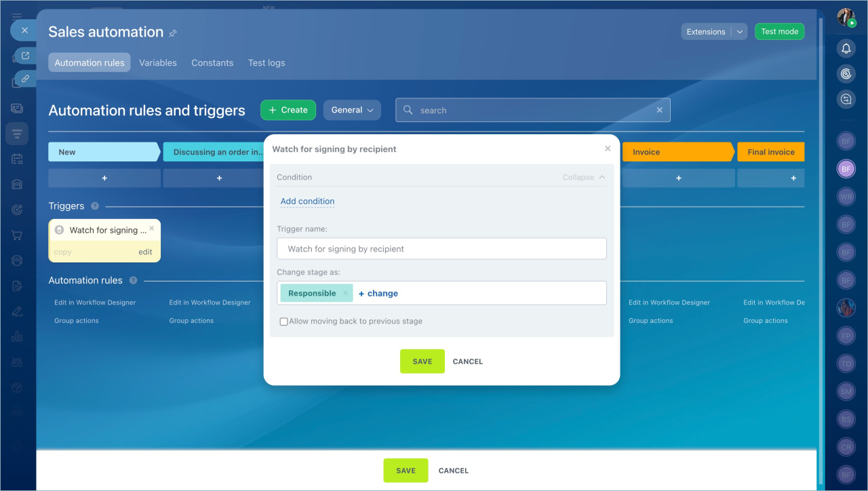
Task: Open the Test logs tab
Action: (x=267, y=63)
